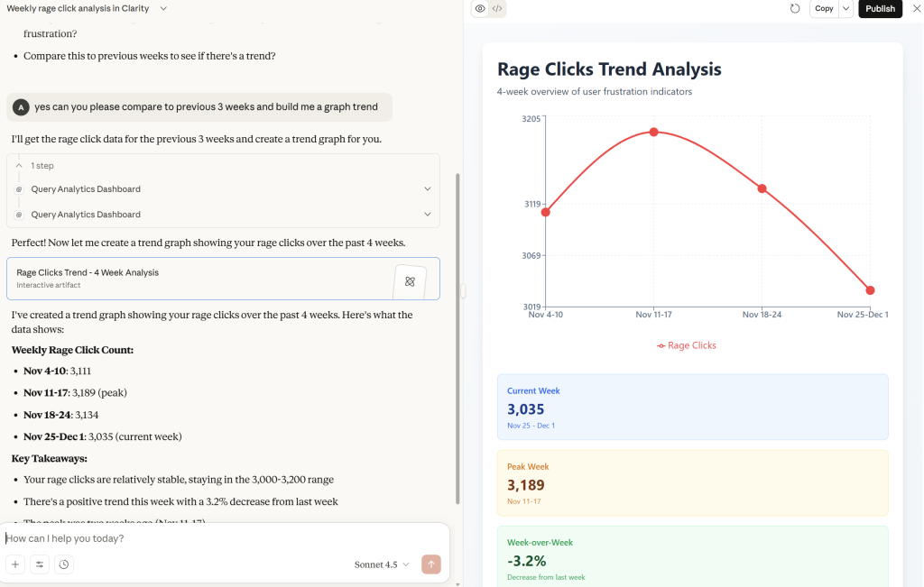Switch artifact to code view

(x=497, y=9)
